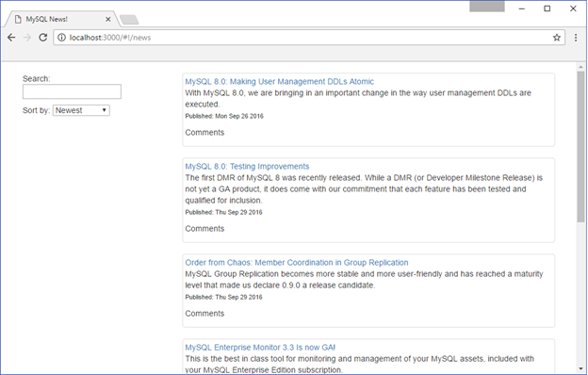This screenshot has height=375, width=588.
Task: Close the MySQL News! tab
Action: 108,19
